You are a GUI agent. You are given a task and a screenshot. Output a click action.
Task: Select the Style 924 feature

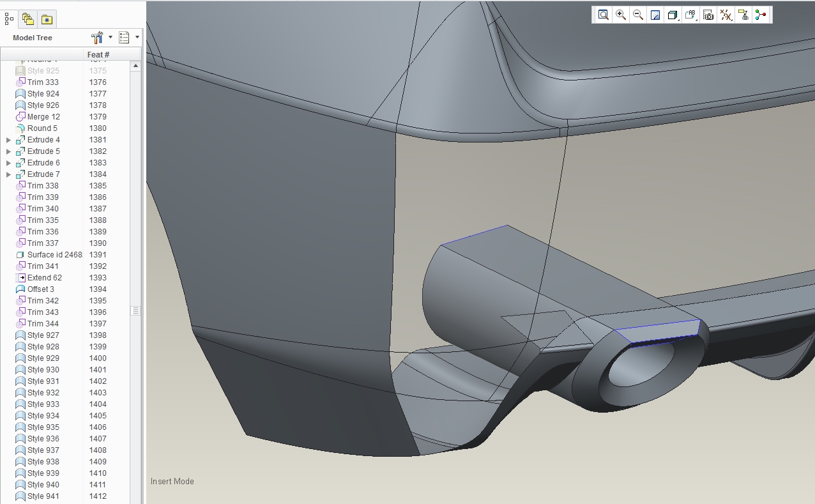coord(43,94)
